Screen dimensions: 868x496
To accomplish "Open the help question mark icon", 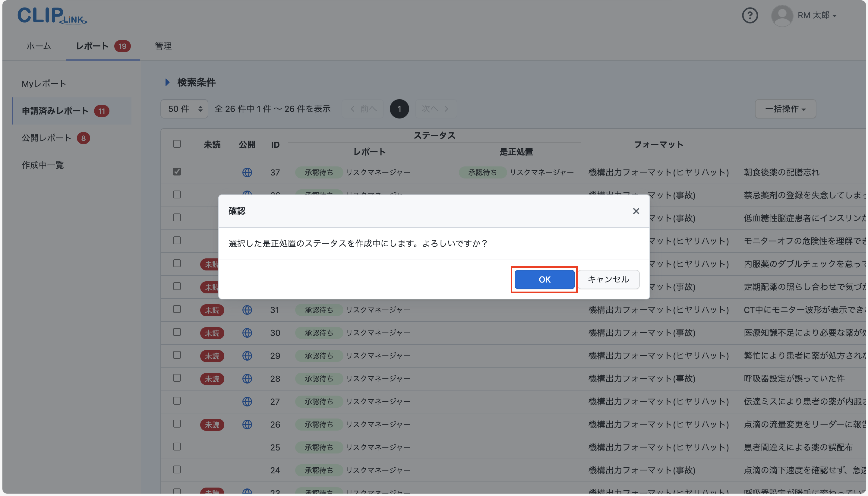I will (750, 15).
